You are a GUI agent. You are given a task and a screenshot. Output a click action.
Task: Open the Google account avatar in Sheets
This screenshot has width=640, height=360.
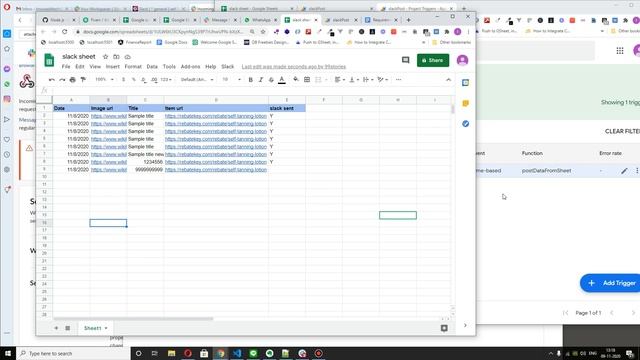[462, 60]
